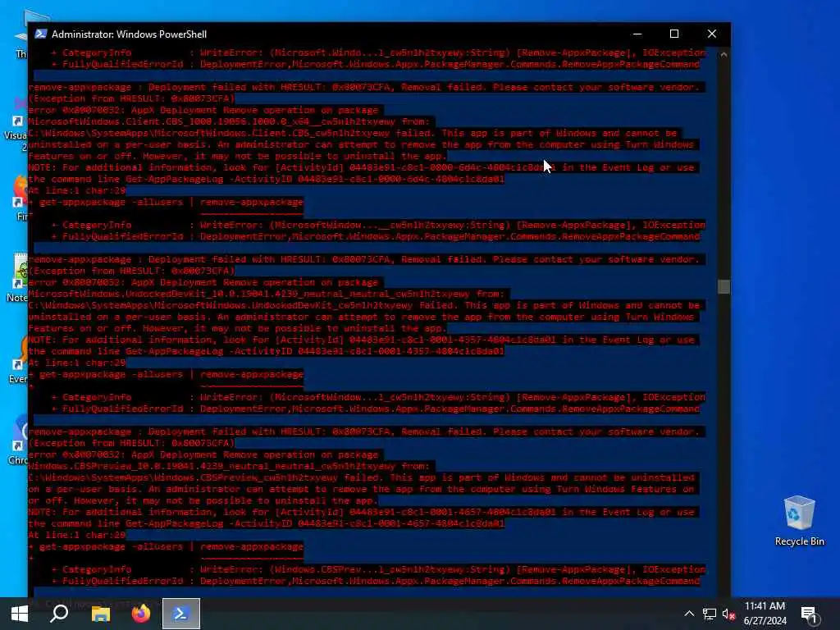Maximize the PowerShell window
840x630 pixels.
click(x=674, y=34)
